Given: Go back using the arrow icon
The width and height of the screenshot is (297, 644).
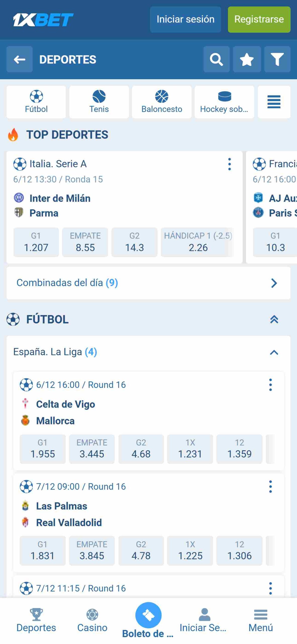Looking at the screenshot, I should pyautogui.click(x=19, y=59).
